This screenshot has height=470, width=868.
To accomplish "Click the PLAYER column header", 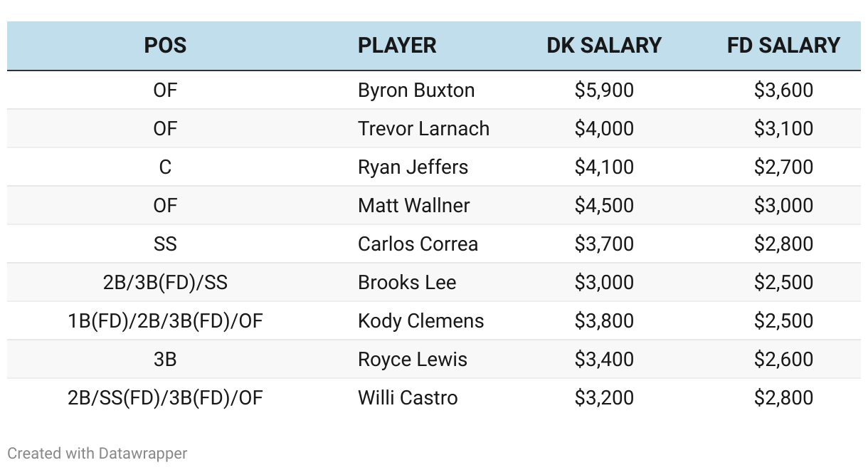I will pyautogui.click(x=397, y=46).
